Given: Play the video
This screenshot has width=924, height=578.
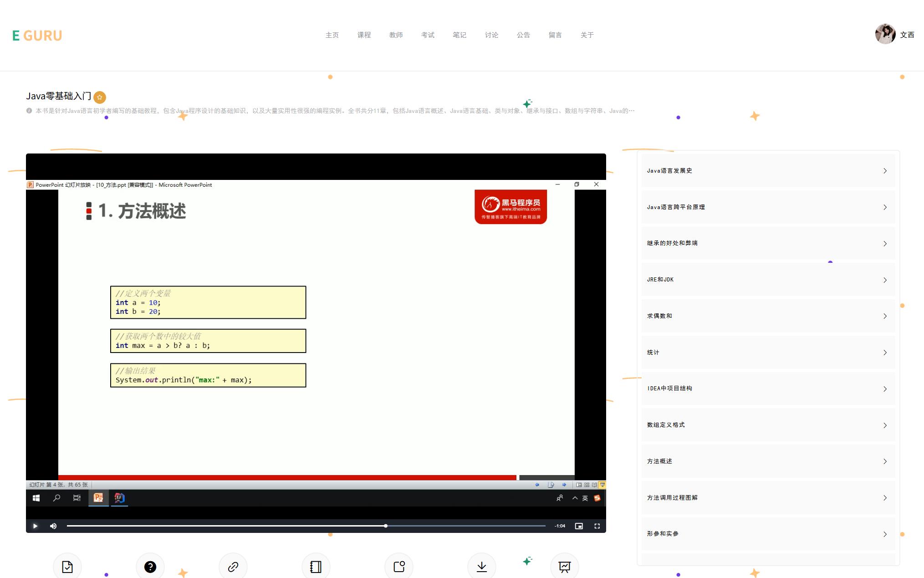Looking at the screenshot, I should pyautogui.click(x=35, y=526).
